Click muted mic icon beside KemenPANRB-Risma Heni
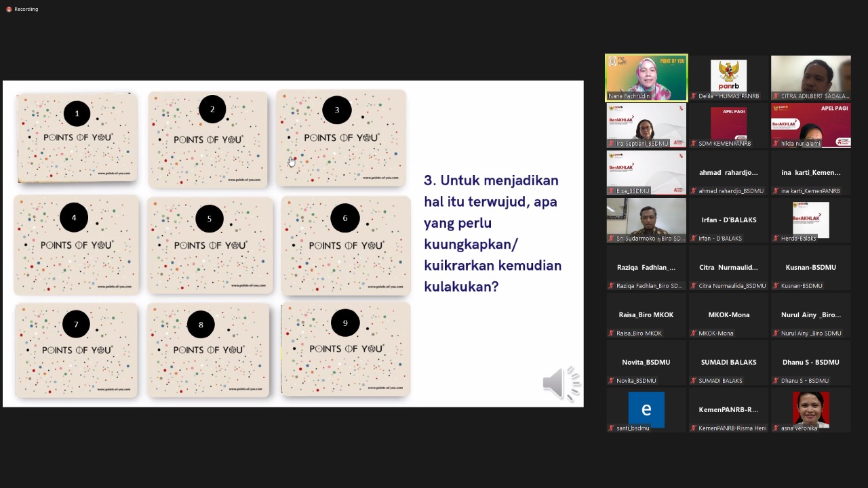This screenshot has width=868, height=488. click(693, 428)
